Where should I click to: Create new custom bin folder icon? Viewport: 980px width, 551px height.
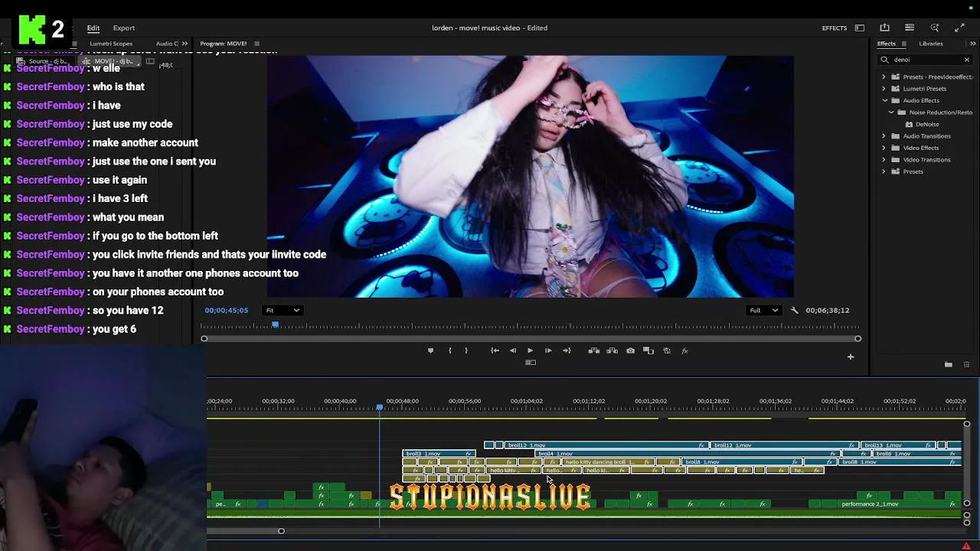tap(948, 365)
